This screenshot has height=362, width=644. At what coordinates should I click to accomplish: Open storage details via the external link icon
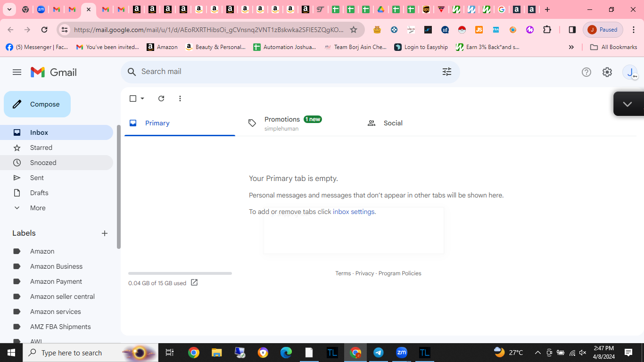tap(194, 283)
